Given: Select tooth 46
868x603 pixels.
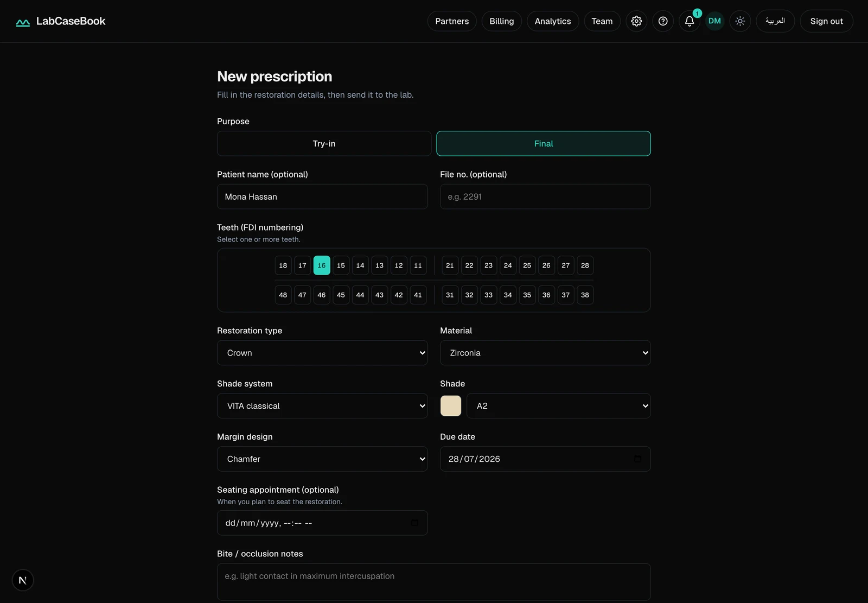Looking at the screenshot, I should pos(322,295).
